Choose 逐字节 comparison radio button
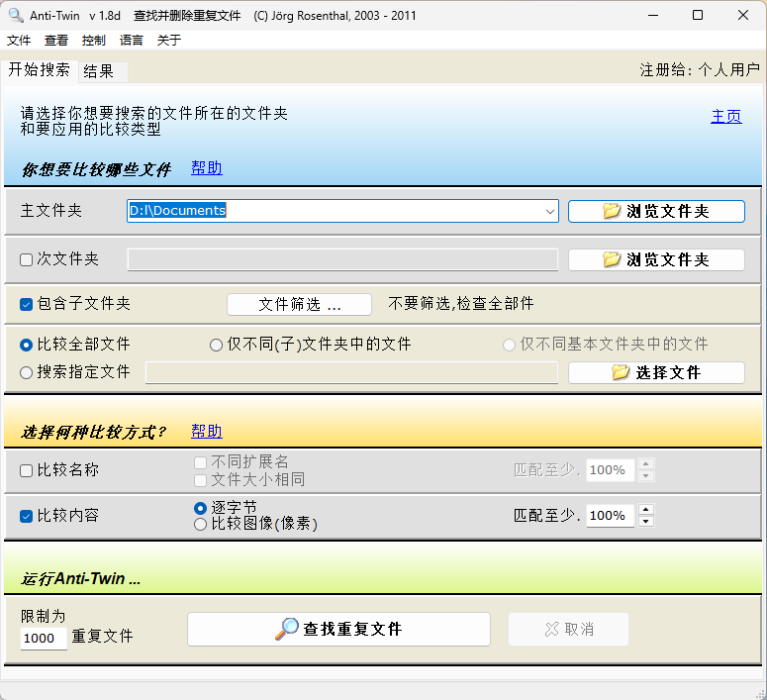This screenshot has height=700, width=767. [200, 508]
